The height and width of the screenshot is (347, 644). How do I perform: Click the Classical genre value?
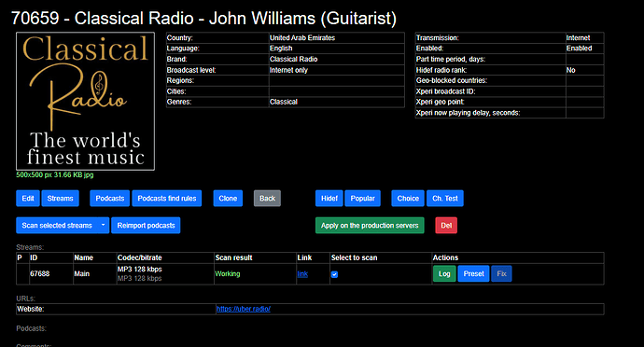tap(284, 102)
